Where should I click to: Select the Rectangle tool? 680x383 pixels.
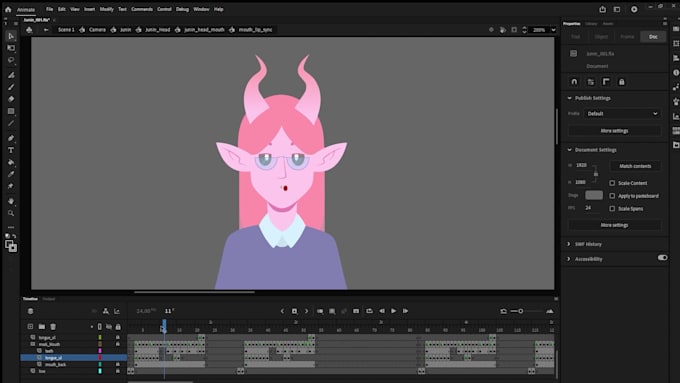pyautogui.click(x=11, y=111)
